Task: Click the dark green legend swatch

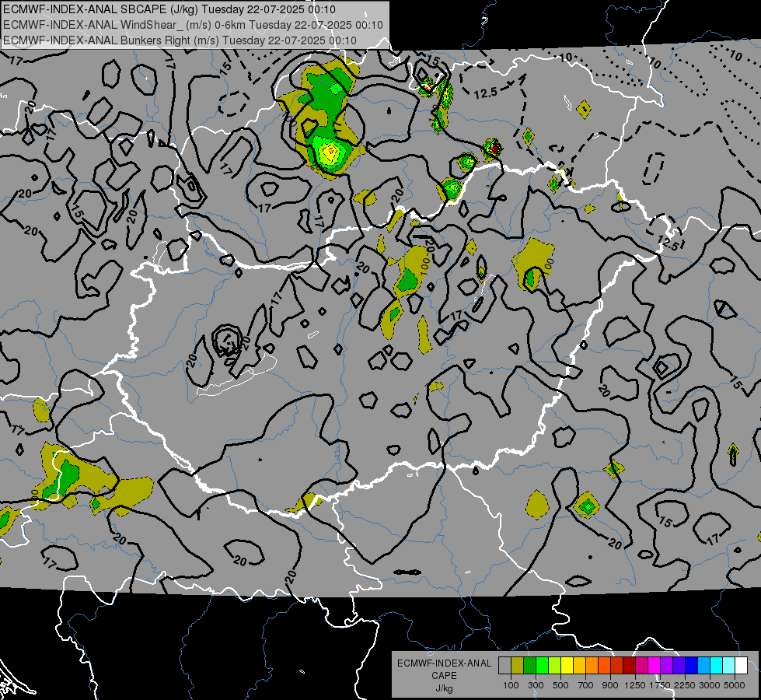Action: 529,666
